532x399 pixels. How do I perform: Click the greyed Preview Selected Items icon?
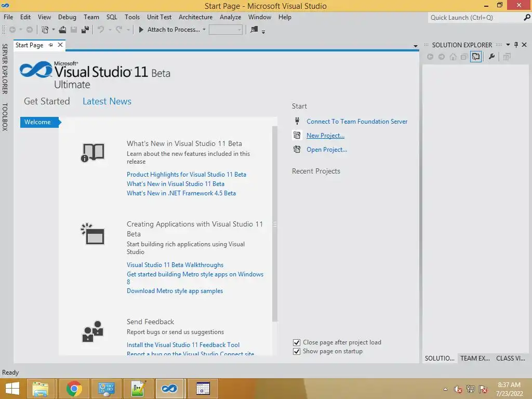507,57
